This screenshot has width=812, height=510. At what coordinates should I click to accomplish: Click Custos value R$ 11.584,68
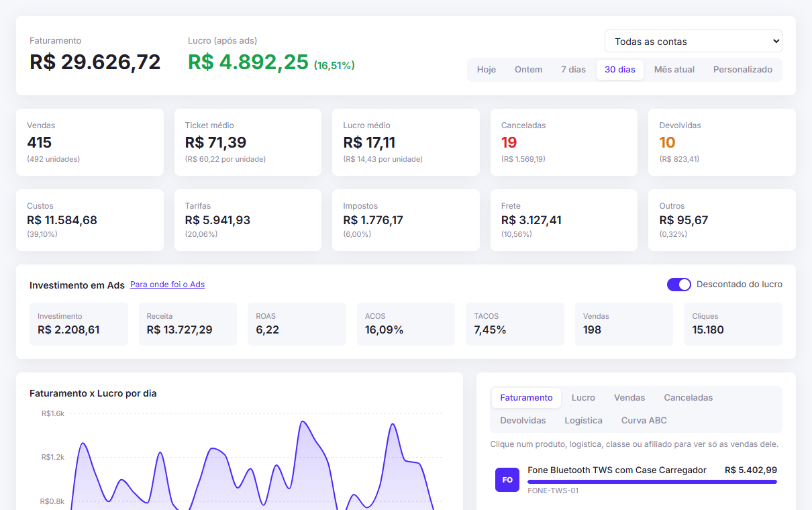[62, 220]
